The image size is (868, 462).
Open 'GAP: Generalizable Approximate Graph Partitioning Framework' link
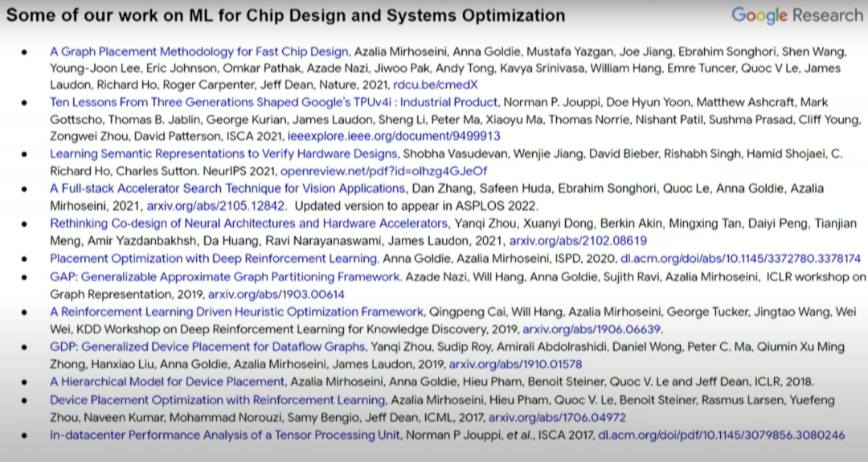pyautogui.click(x=226, y=276)
